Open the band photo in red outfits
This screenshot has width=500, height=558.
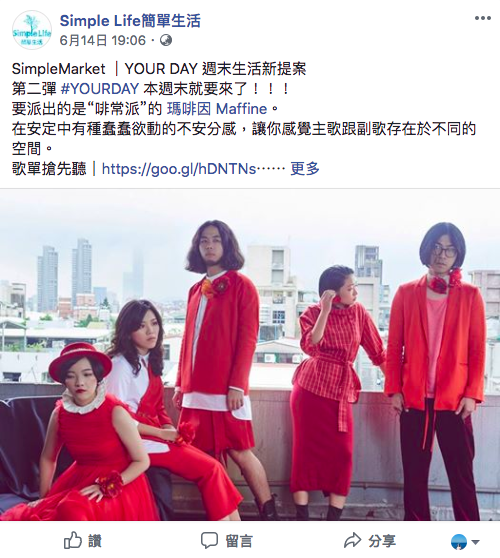pos(250,355)
